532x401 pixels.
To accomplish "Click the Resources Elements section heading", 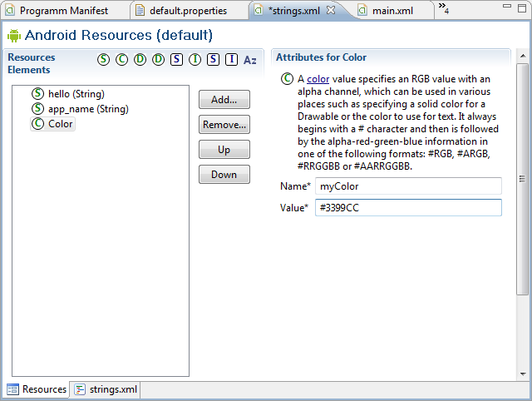I will click(32, 63).
